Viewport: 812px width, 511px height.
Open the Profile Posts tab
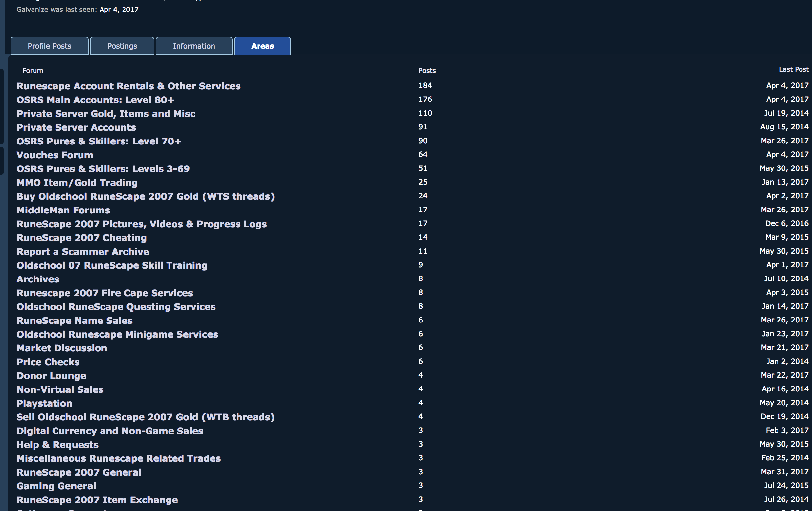49,46
